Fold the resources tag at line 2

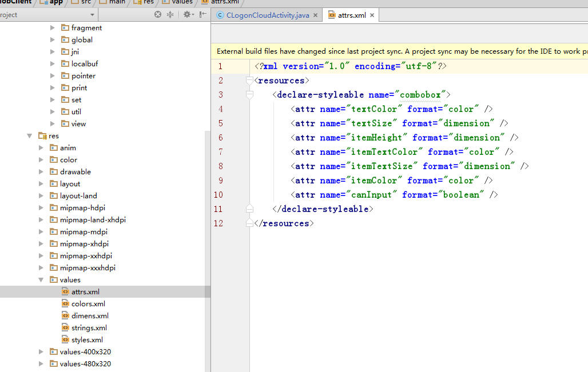249,81
